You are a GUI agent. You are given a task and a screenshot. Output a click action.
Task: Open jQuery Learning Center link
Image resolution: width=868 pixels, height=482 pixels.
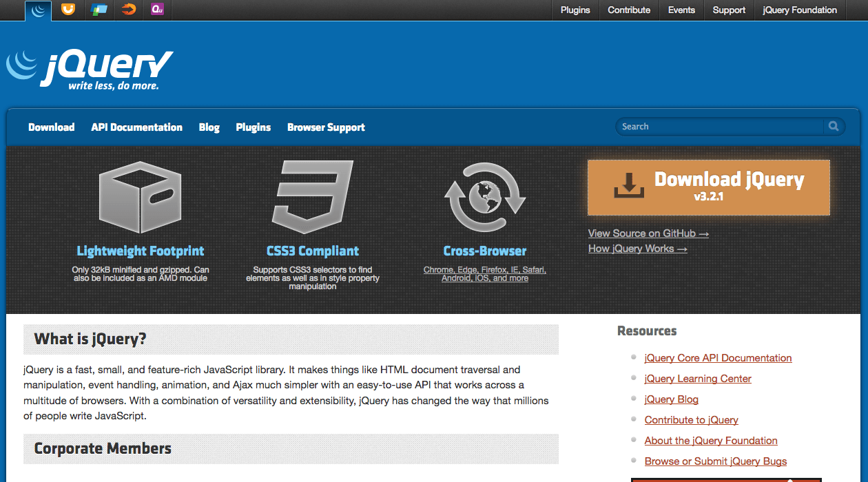click(x=698, y=379)
